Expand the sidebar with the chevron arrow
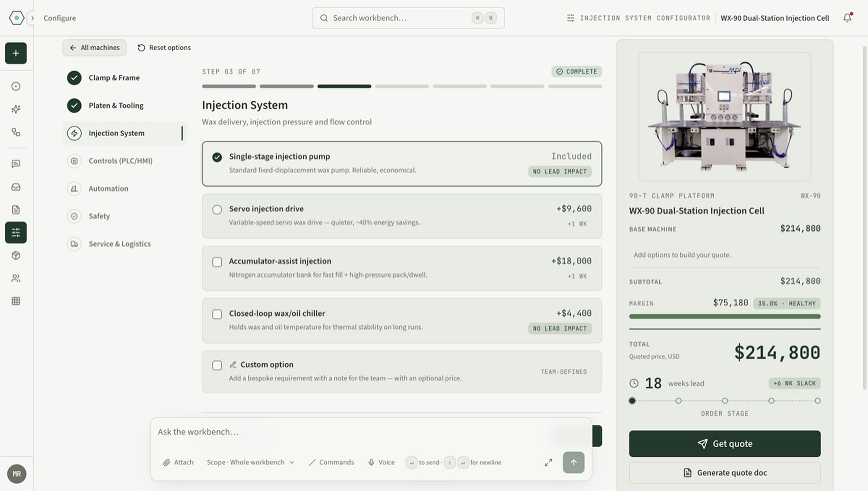This screenshot has height=491, width=868. coord(32,18)
